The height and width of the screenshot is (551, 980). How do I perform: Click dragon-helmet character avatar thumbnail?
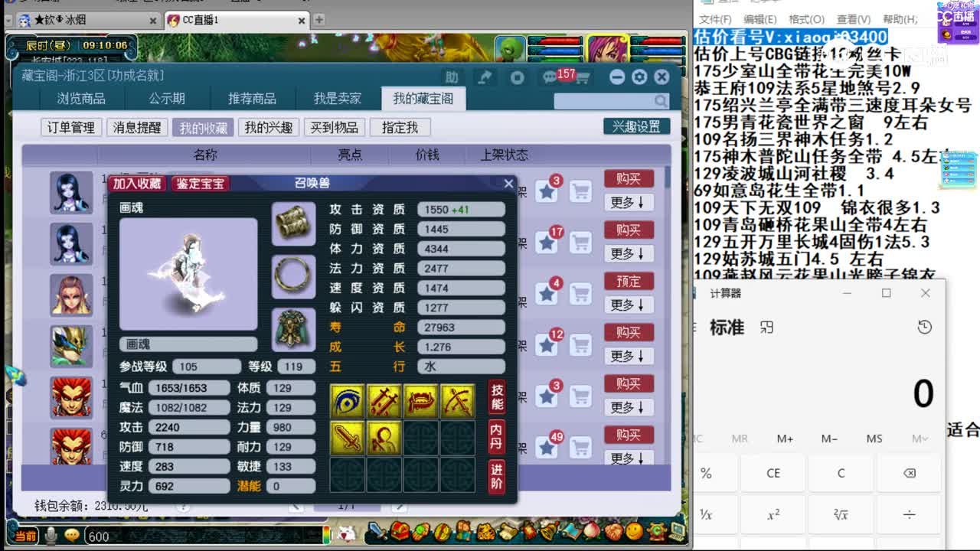point(71,346)
